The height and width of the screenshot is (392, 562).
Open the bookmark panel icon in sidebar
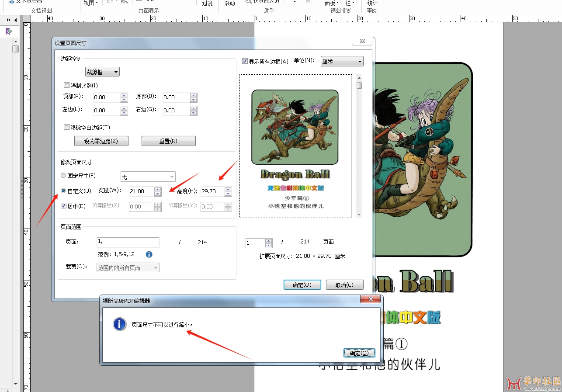click(x=8, y=31)
